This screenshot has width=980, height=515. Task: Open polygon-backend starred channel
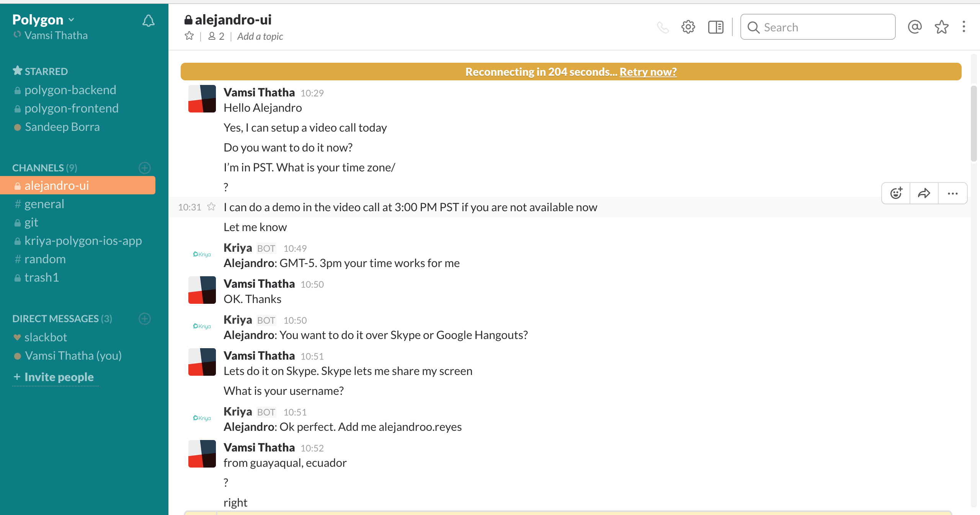[x=70, y=90]
